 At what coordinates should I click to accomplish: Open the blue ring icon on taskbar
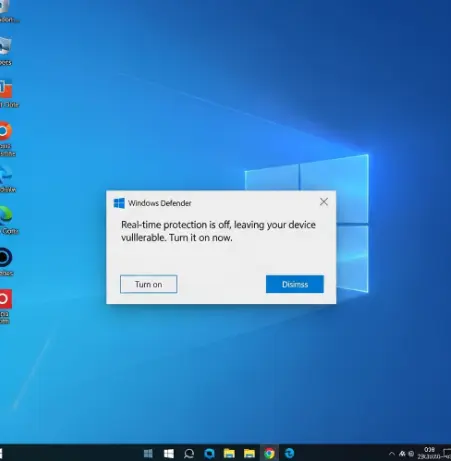tap(209, 453)
